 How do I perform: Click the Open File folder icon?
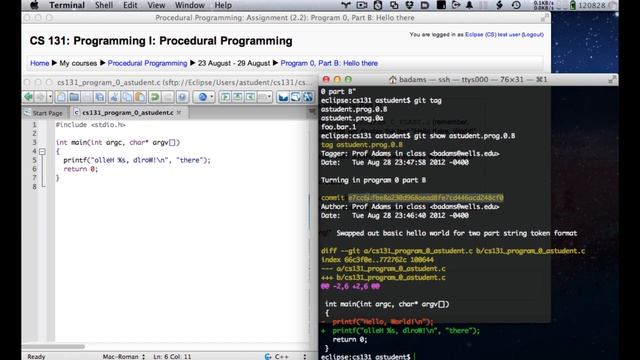tap(74, 97)
